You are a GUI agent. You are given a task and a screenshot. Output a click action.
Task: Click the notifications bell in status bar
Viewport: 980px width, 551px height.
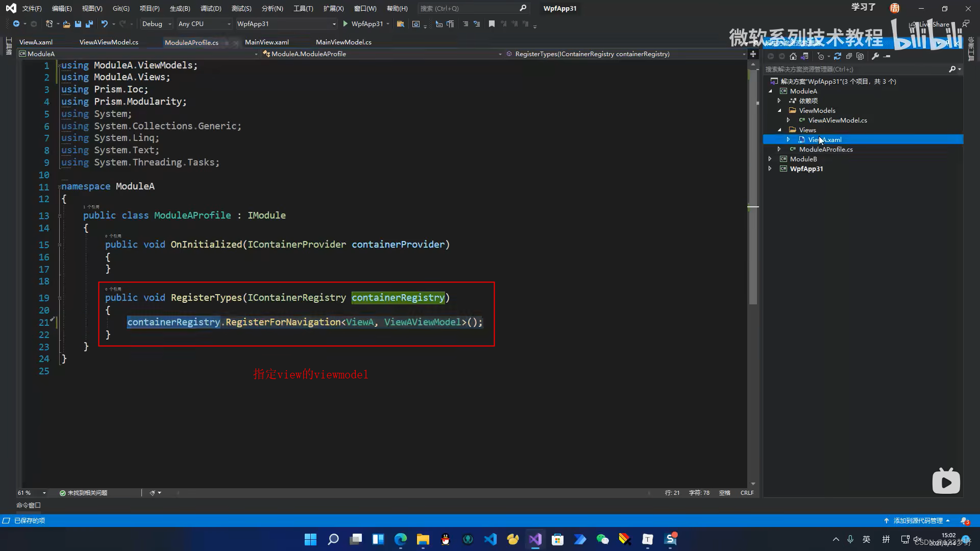tap(964, 520)
